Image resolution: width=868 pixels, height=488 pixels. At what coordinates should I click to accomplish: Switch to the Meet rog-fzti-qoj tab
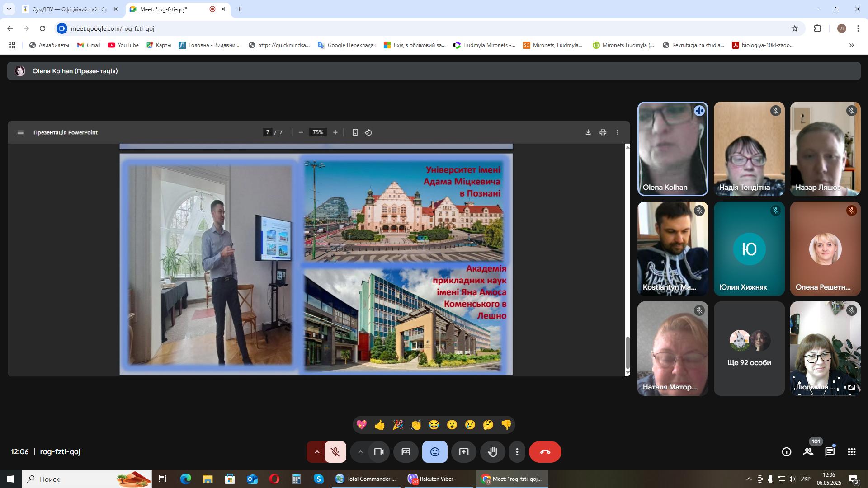coord(178,9)
